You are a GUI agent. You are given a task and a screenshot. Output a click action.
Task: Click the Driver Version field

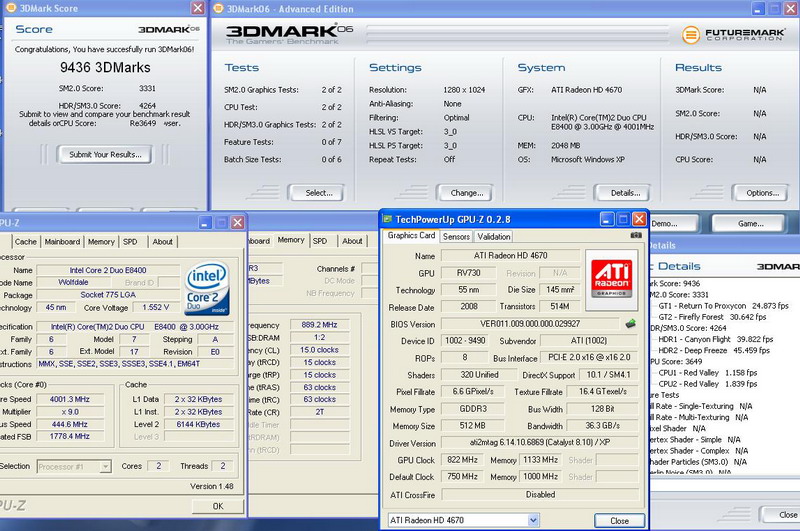[x=540, y=442]
